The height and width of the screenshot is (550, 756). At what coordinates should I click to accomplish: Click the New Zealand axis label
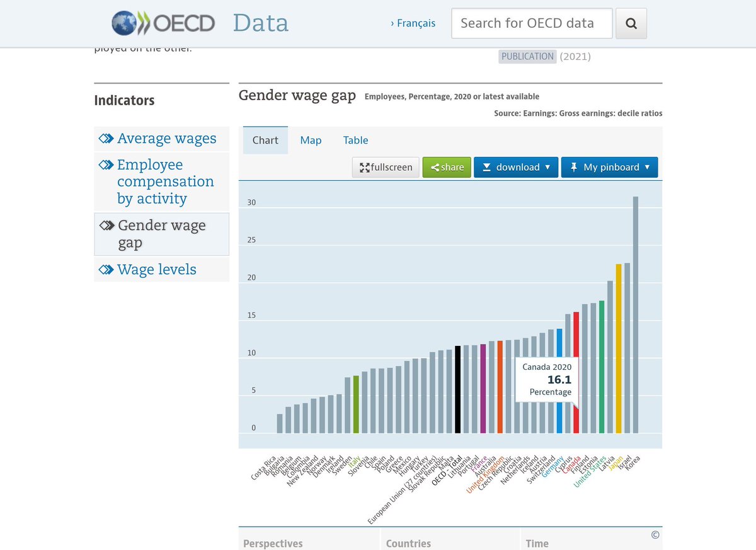304,470
